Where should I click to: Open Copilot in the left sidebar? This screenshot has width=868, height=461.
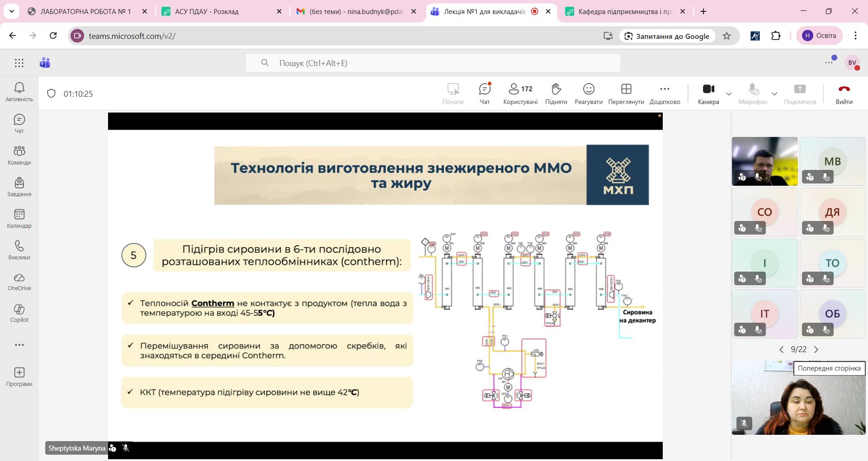tap(19, 313)
